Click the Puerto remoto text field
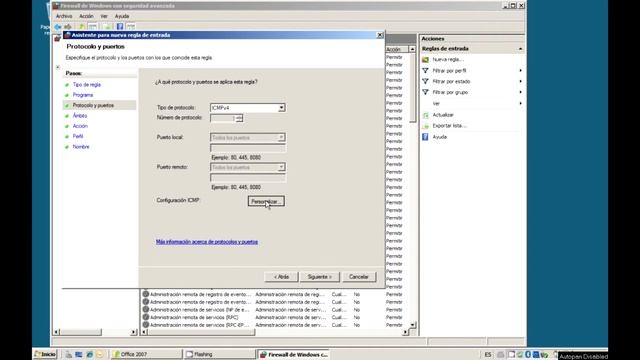This screenshot has width=640, height=360. tap(248, 178)
